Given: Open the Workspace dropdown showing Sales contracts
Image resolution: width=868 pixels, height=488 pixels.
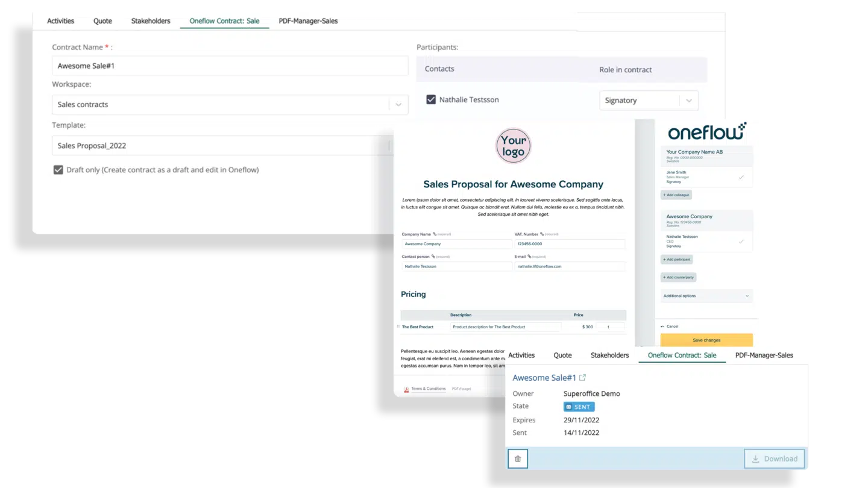Looking at the screenshot, I should [x=230, y=104].
